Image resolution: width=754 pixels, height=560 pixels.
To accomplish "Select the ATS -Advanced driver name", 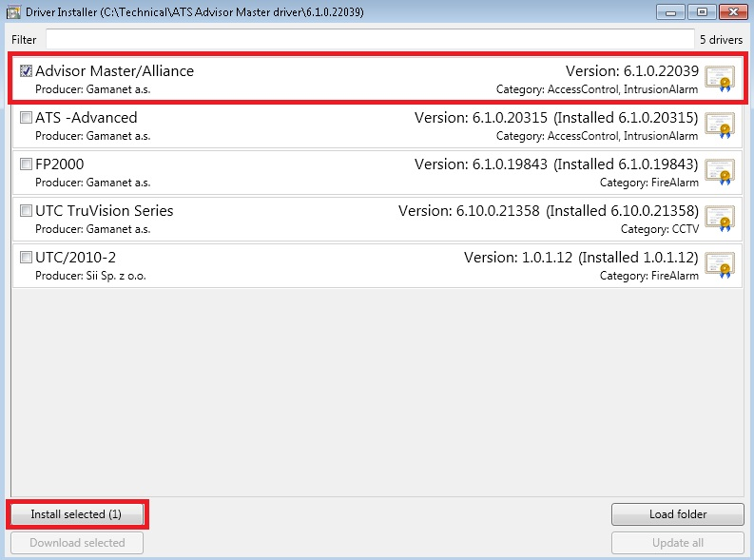I will tap(87, 118).
